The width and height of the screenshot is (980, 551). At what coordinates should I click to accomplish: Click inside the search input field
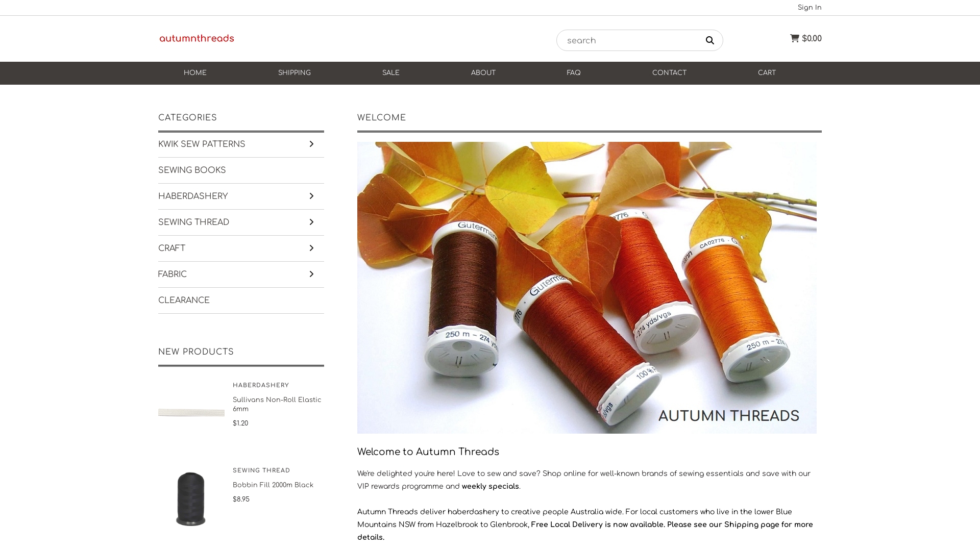pos(628,41)
